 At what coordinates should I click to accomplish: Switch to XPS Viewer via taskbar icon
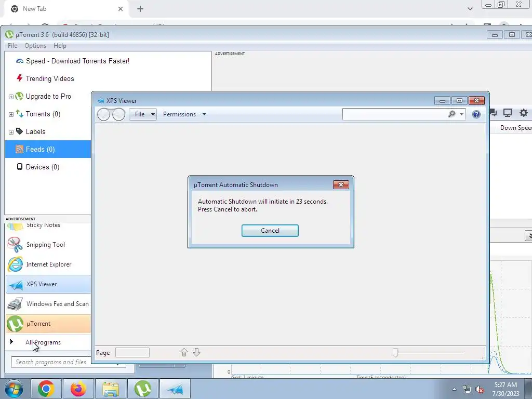[175, 389]
